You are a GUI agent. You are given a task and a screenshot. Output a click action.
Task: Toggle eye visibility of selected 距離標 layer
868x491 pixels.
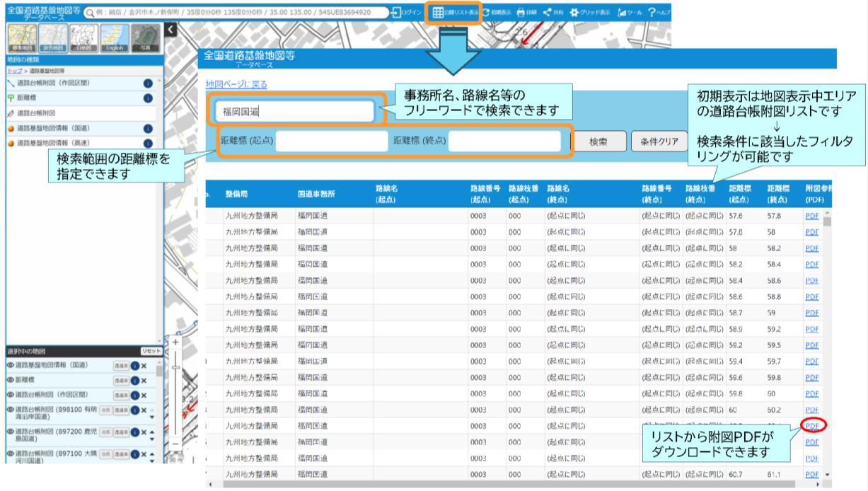[x=11, y=380]
